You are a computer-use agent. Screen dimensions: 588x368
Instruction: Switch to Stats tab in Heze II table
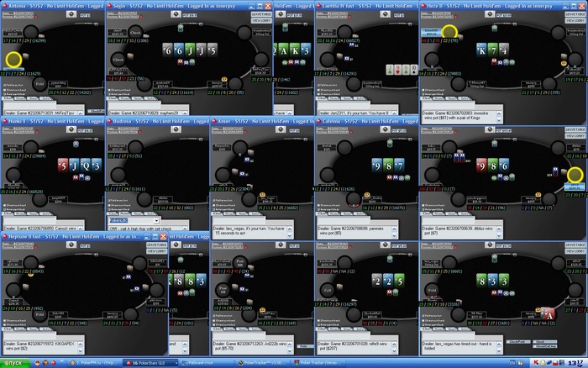[x=452, y=98]
